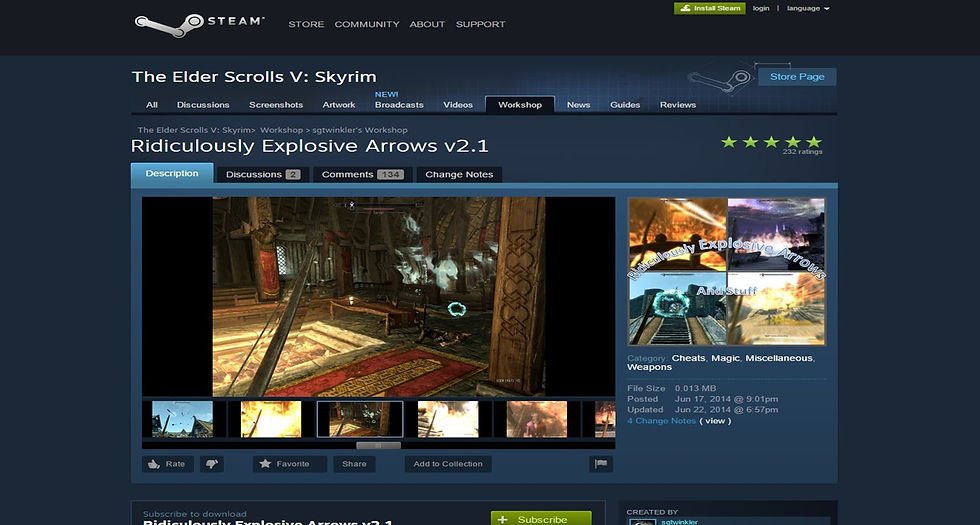980x525 pixels.
Task: Open the Artwork tab
Action: (339, 105)
